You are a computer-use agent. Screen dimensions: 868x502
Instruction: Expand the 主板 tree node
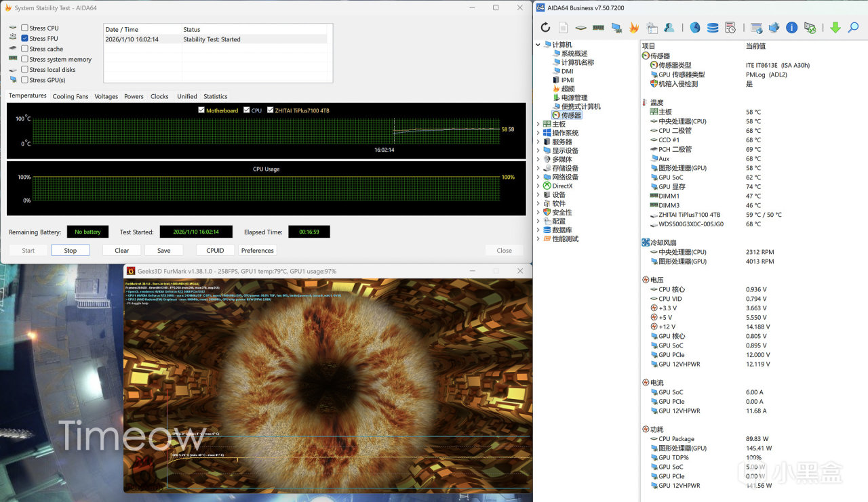(538, 124)
